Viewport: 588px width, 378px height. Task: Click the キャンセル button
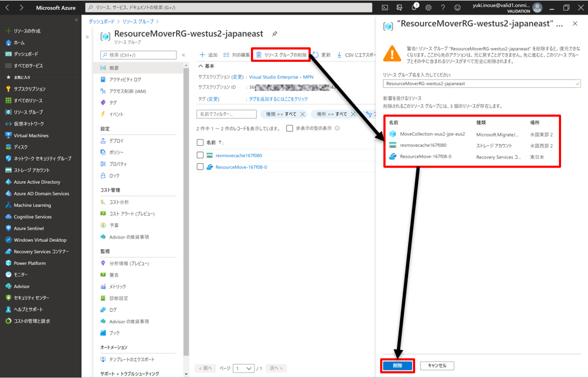437,366
